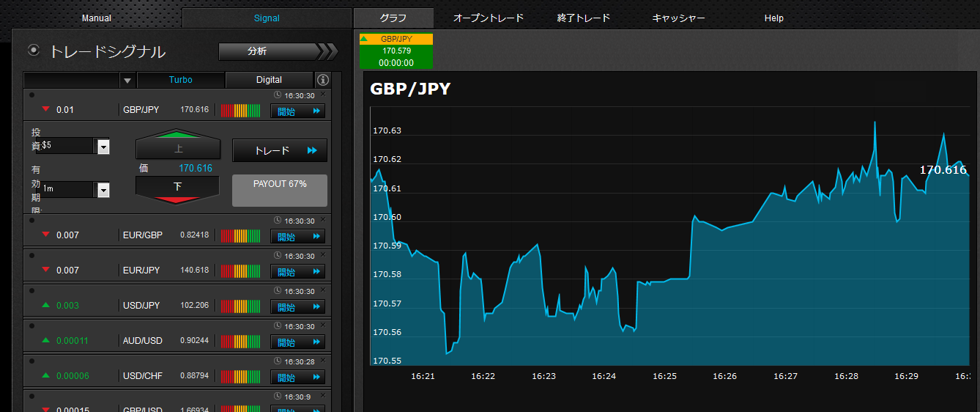
Task: Click green up arrow beside 0.00006
Action: coord(45,375)
